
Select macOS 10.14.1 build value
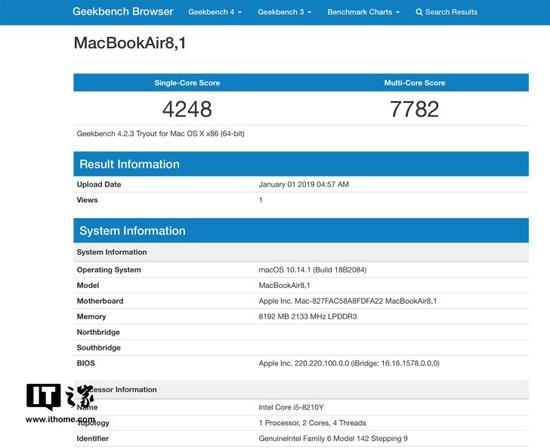[313, 270]
